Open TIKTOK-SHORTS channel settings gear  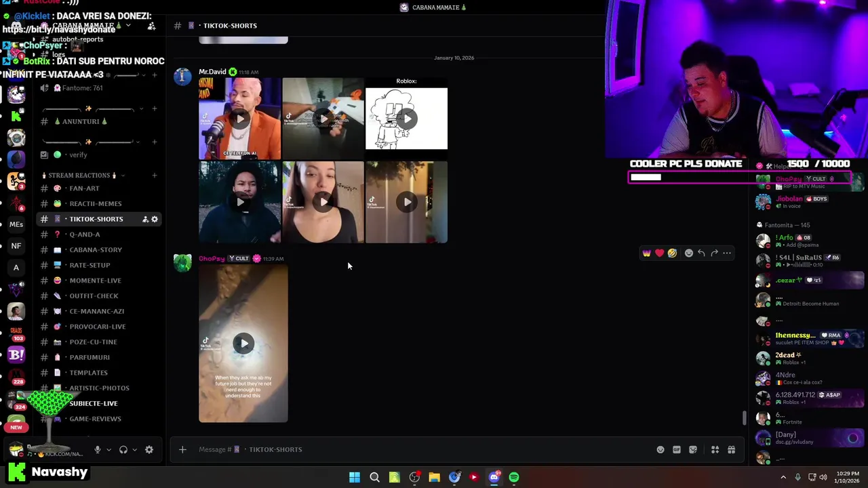point(155,219)
